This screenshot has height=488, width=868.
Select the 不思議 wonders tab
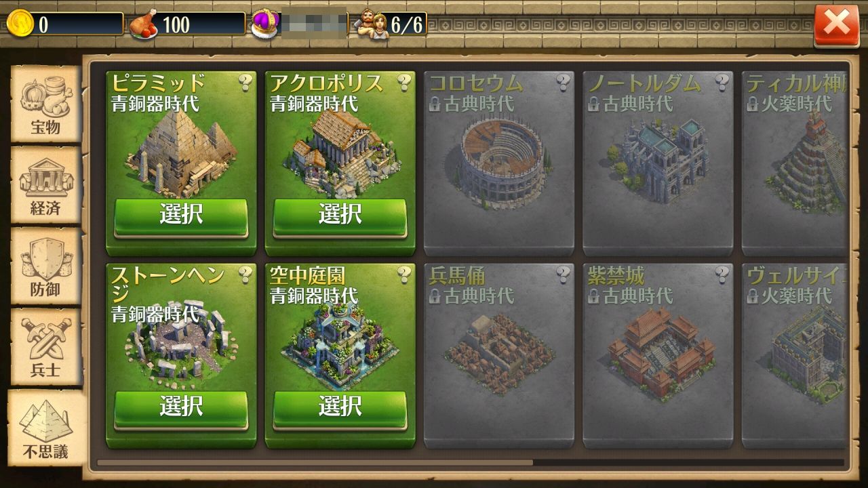(47, 428)
